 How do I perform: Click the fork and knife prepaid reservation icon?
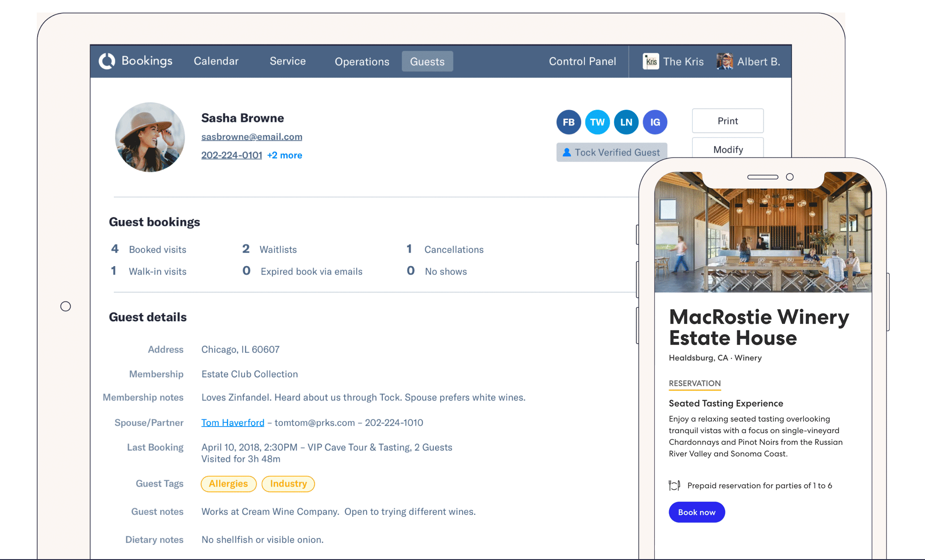674,485
